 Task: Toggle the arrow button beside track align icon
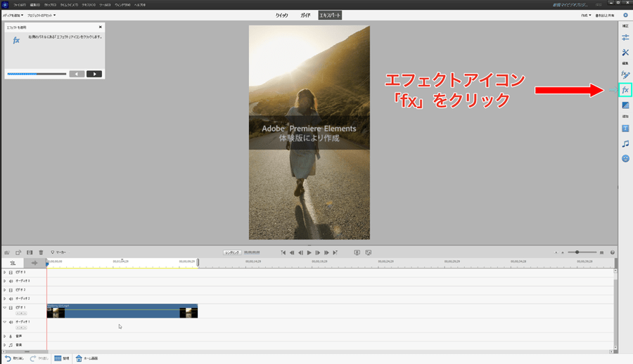click(x=34, y=263)
